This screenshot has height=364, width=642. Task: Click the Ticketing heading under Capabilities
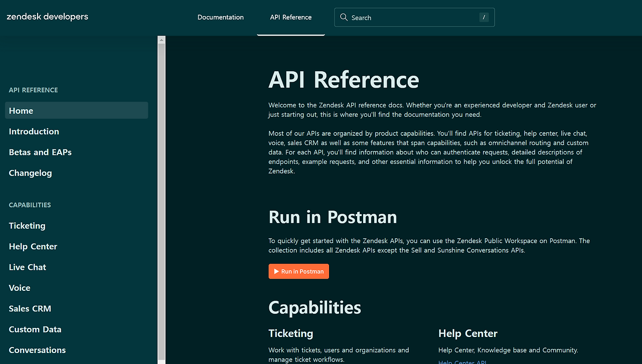click(x=291, y=333)
